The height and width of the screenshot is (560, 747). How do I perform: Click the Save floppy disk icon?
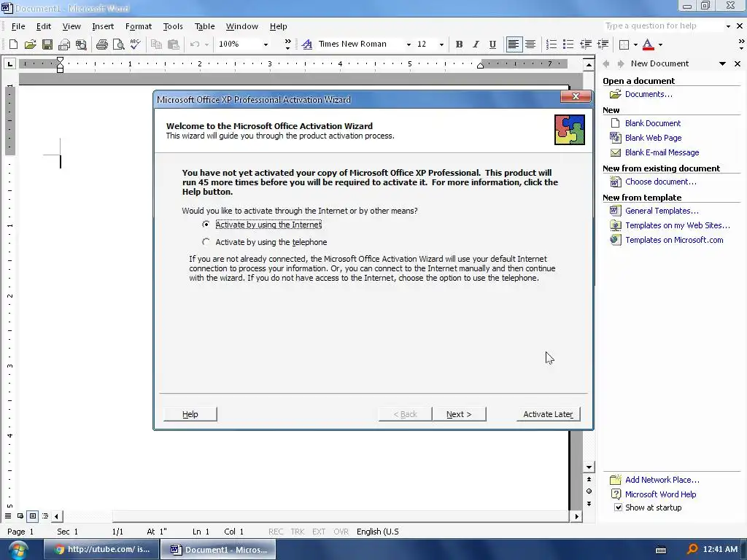(x=47, y=44)
